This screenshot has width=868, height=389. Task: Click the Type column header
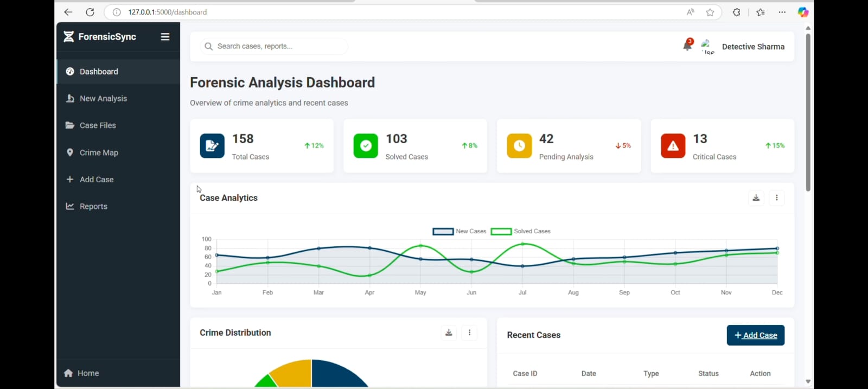651,374
